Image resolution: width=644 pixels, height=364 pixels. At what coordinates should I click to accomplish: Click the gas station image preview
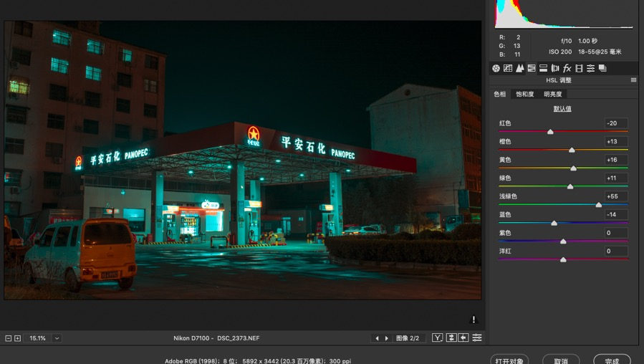click(x=243, y=161)
